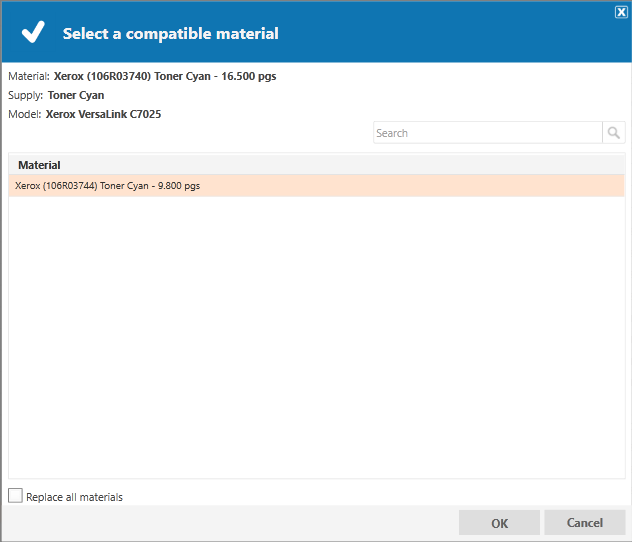Confirm selection with OK button

(499, 523)
